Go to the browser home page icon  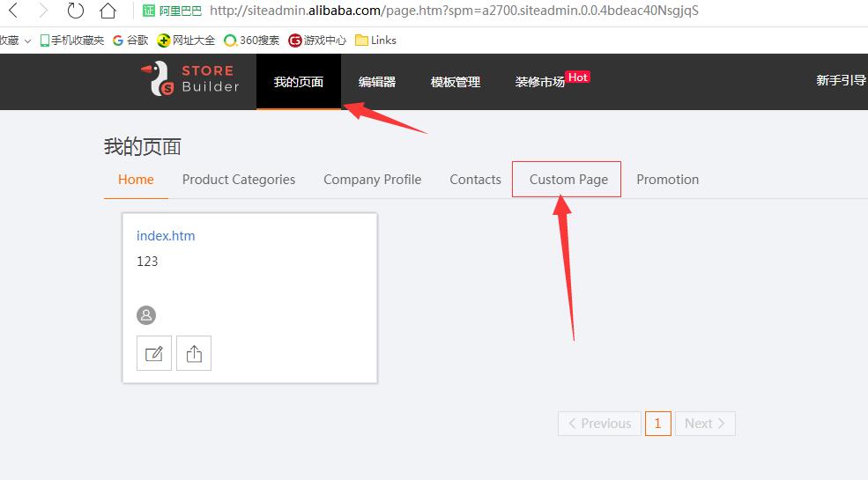click(108, 11)
